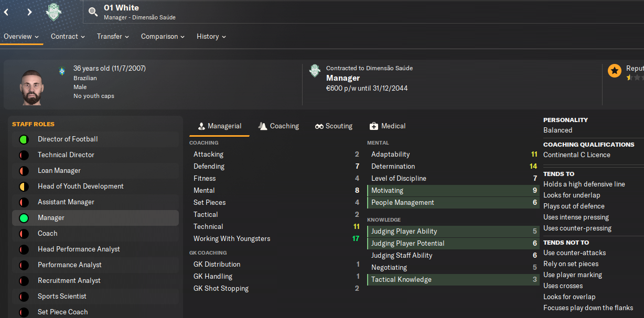
Task: Switch to the Coaching attributes tab
Action: tap(278, 126)
